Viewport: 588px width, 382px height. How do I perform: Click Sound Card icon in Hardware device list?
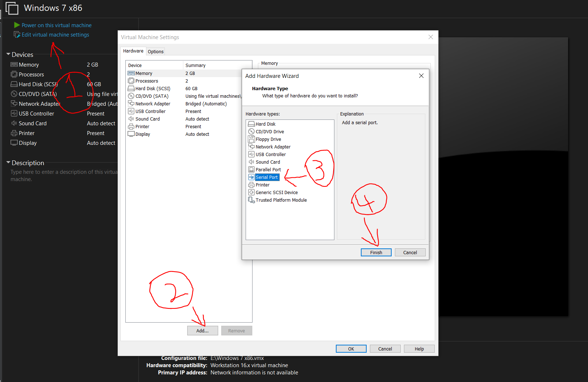pyautogui.click(x=131, y=119)
